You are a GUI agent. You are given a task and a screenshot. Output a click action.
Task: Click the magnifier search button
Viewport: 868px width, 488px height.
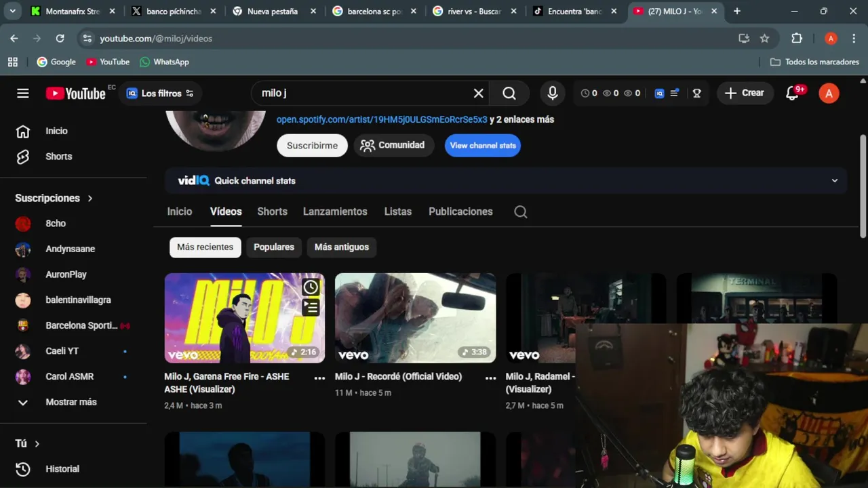pyautogui.click(x=509, y=94)
